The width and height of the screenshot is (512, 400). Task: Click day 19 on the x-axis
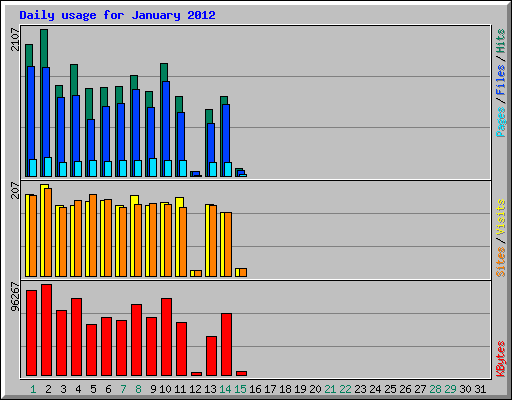[x=300, y=389]
